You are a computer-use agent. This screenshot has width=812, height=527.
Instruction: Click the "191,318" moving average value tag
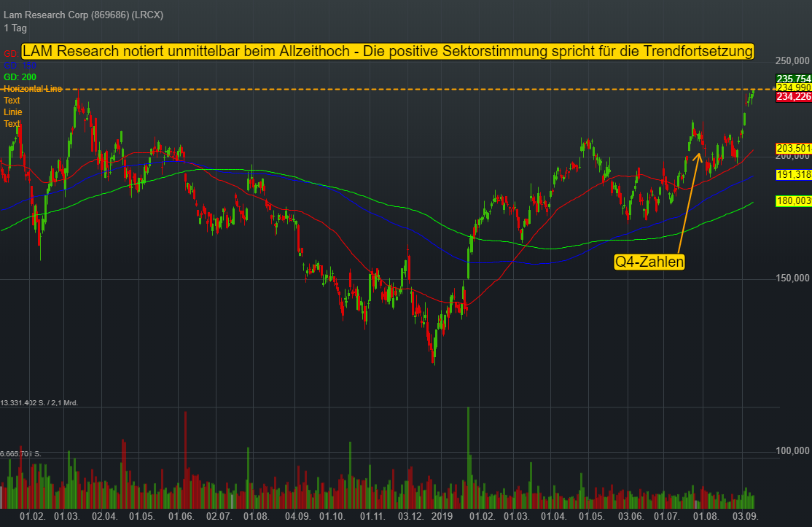pos(793,174)
